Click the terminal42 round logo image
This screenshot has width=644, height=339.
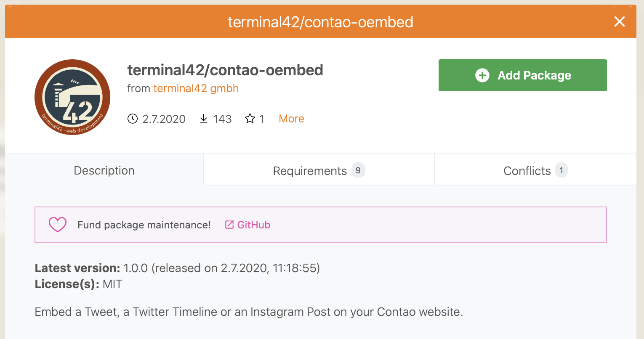click(72, 97)
